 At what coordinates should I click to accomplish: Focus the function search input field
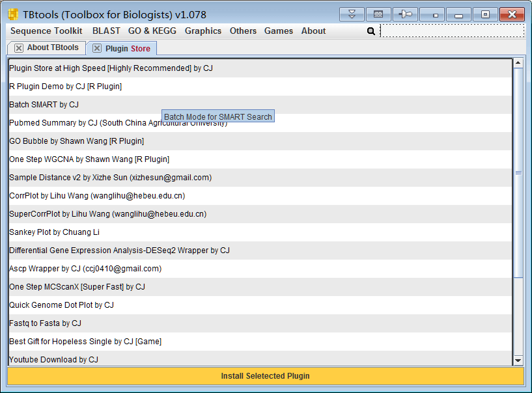pos(453,31)
